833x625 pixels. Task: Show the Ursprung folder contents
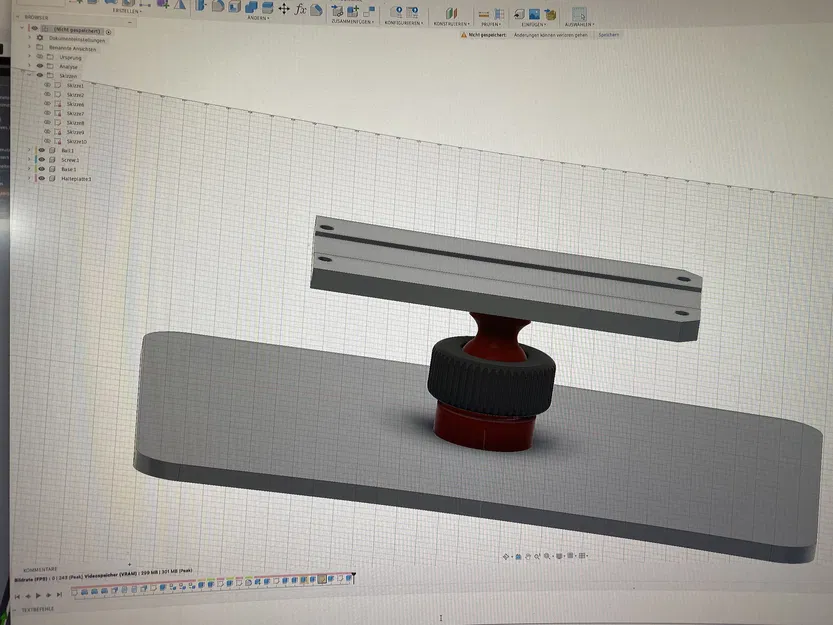[28, 57]
